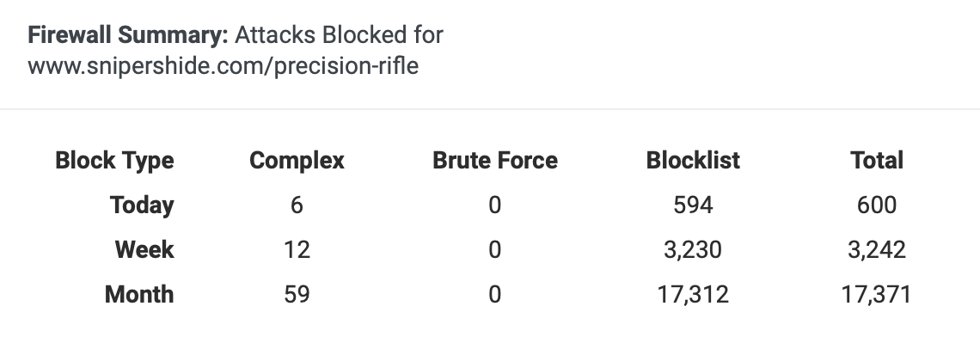Click Today's Complex count of 6

[x=297, y=205]
